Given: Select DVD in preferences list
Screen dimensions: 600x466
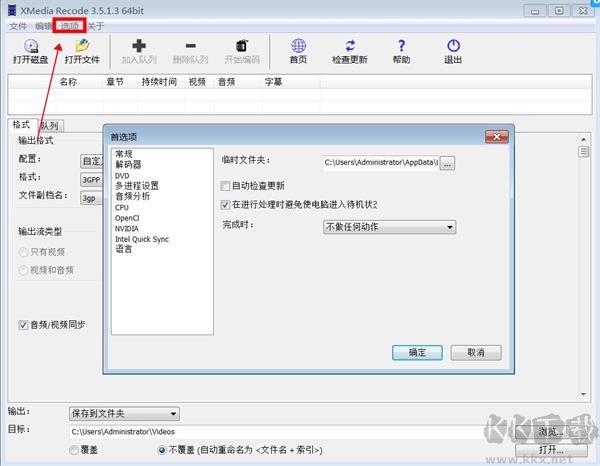Looking at the screenshot, I should click(x=122, y=176).
